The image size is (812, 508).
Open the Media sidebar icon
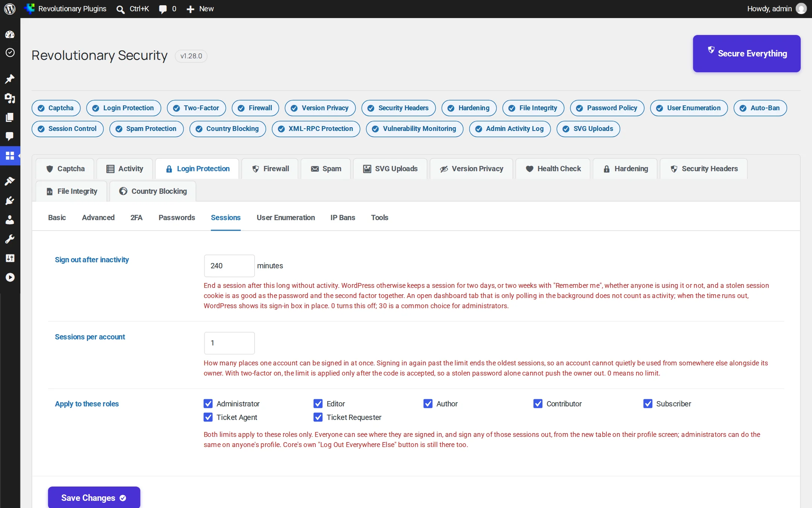pyautogui.click(x=10, y=98)
